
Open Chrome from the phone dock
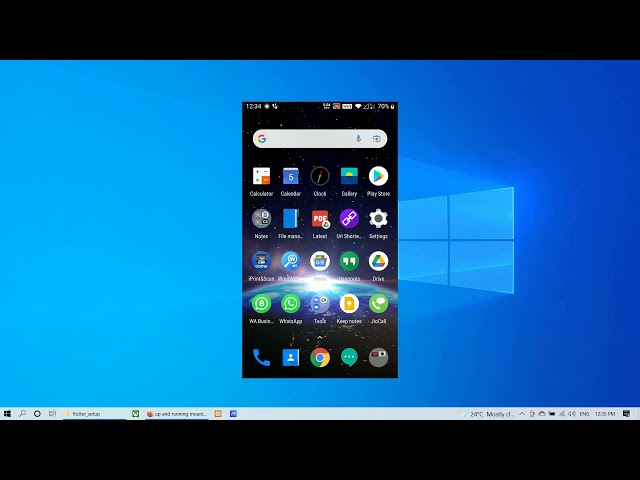click(320, 357)
